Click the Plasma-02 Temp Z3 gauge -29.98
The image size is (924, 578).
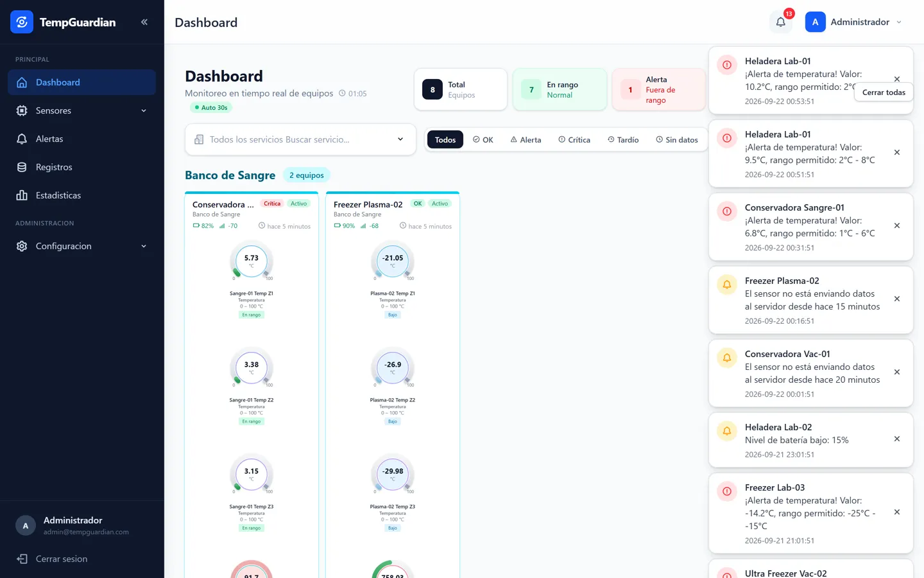point(393,475)
